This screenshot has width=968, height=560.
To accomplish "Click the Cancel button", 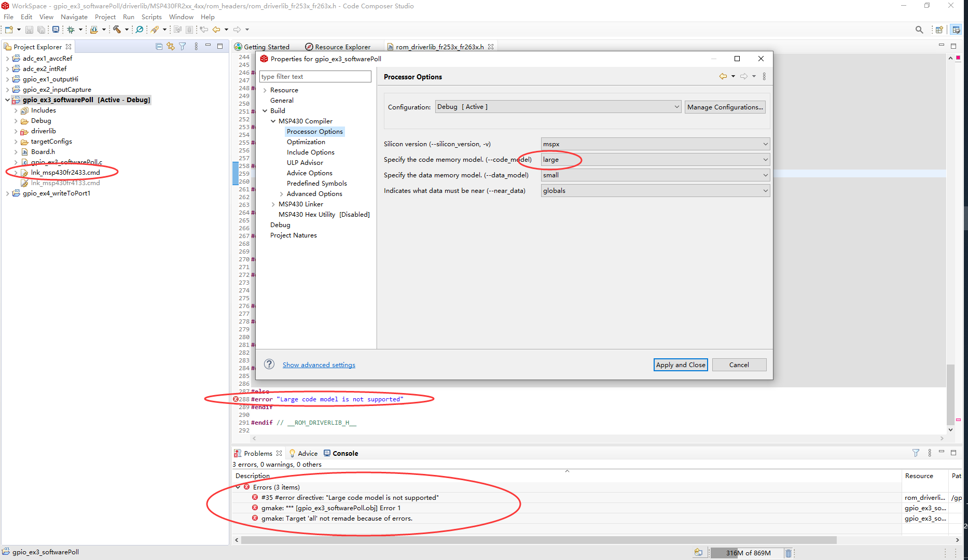I will [739, 365].
